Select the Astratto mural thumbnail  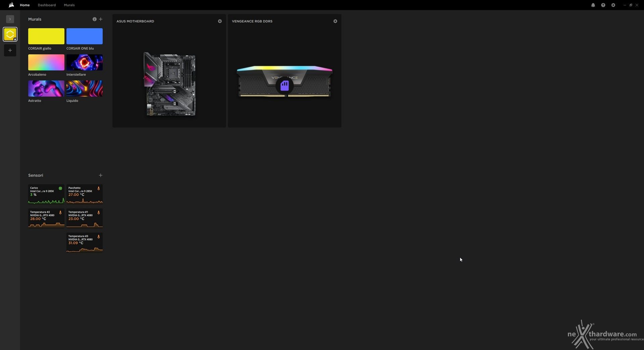point(46,89)
